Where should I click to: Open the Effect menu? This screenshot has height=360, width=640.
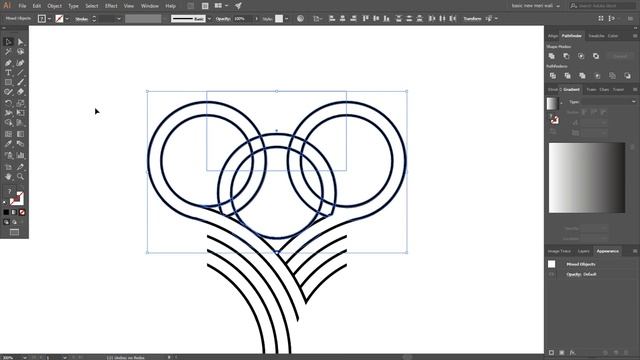[111, 6]
